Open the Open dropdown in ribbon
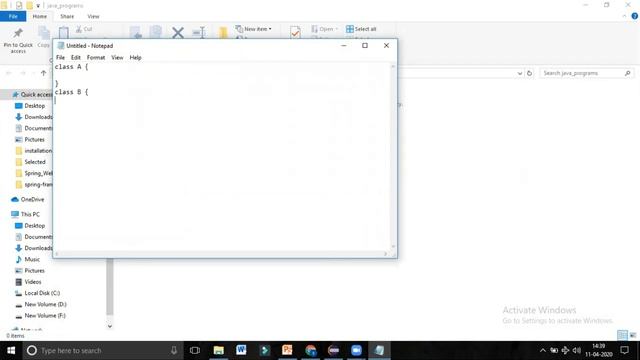640x360 pixels. (324, 29)
